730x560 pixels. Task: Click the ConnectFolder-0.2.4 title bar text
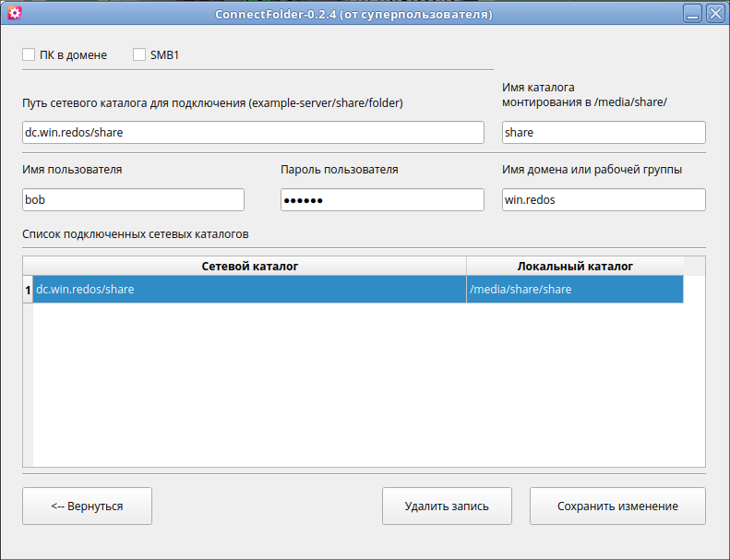(353, 15)
